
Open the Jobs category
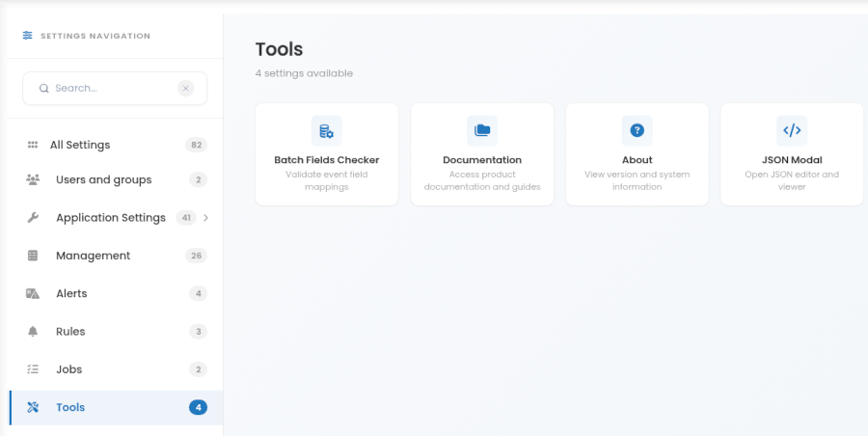116,369
